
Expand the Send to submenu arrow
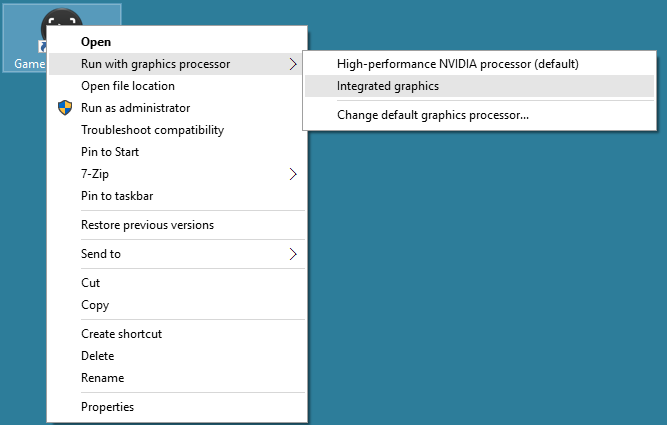pyautogui.click(x=293, y=254)
